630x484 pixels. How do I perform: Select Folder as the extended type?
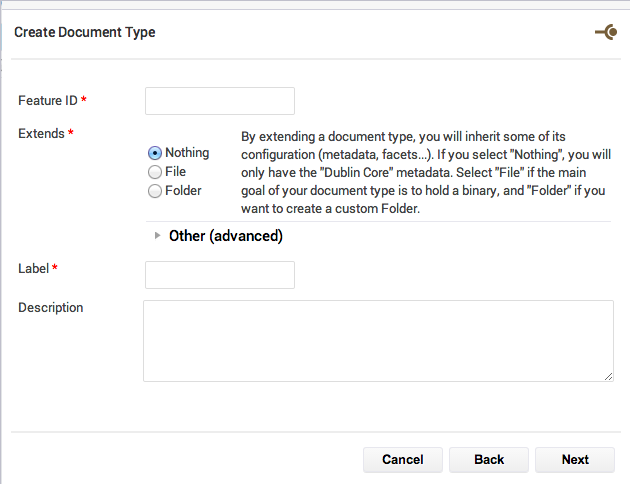pos(155,191)
